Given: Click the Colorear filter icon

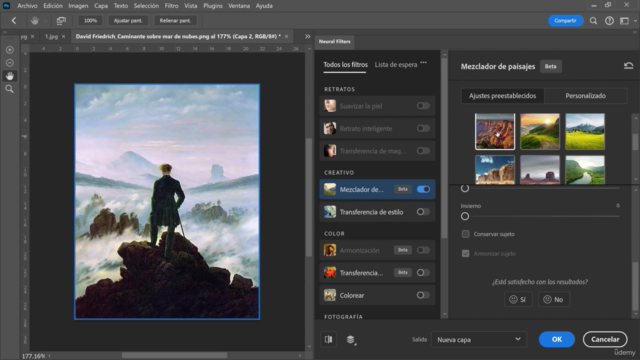Looking at the screenshot, I should click(330, 295).
